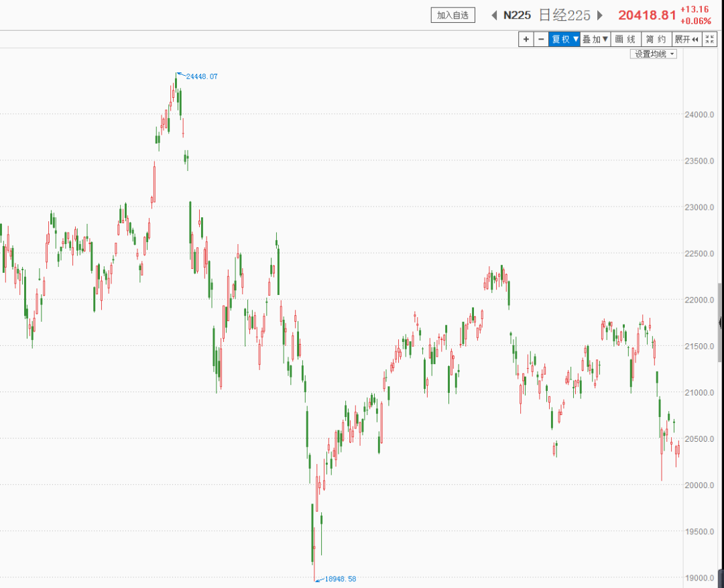This screenshot has width=724, height=588.
Task: Go to previous stock with left arrow
Action: click(494, 15)
